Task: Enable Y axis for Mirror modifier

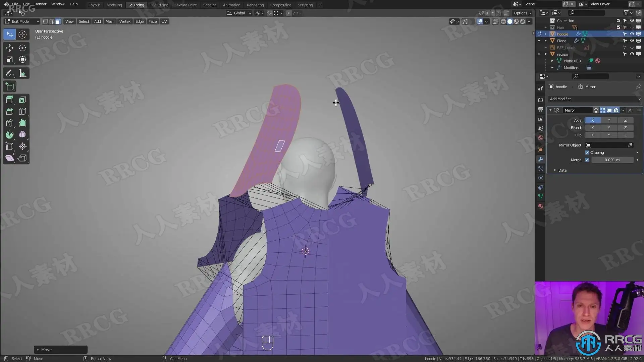Action: 609,120
